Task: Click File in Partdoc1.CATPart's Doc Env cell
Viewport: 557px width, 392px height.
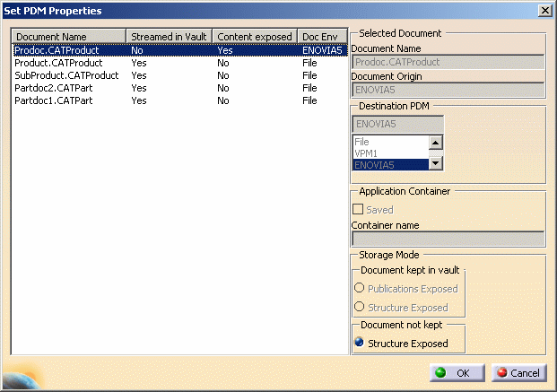Action: tap(309, 100)
